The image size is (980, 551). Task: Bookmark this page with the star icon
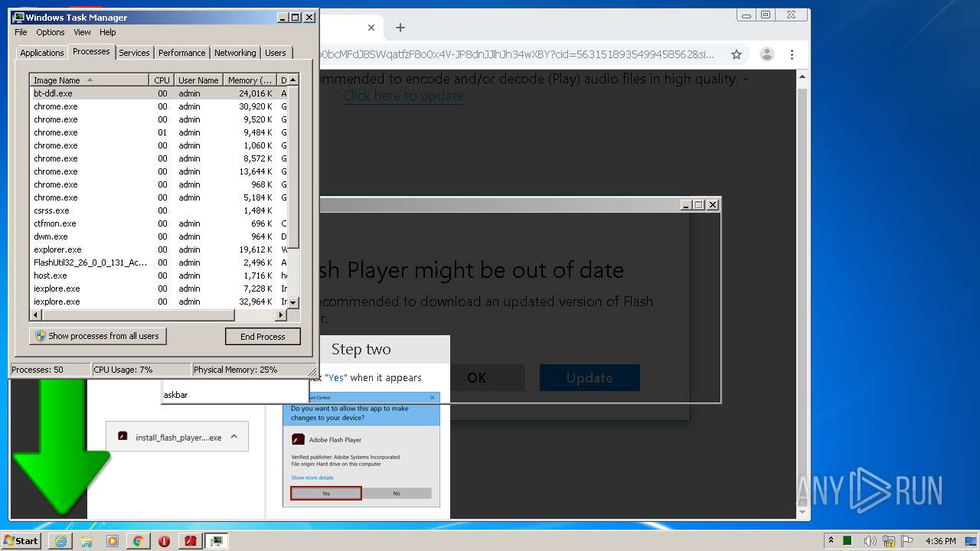coord(736,54)
